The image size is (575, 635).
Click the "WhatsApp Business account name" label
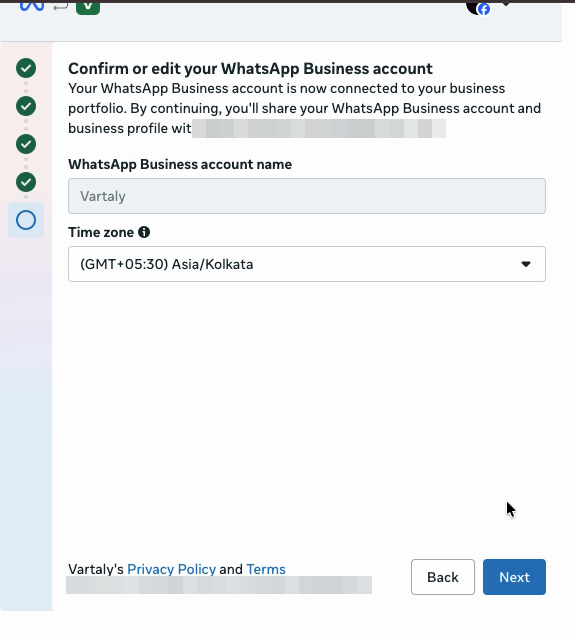(180, 164)
